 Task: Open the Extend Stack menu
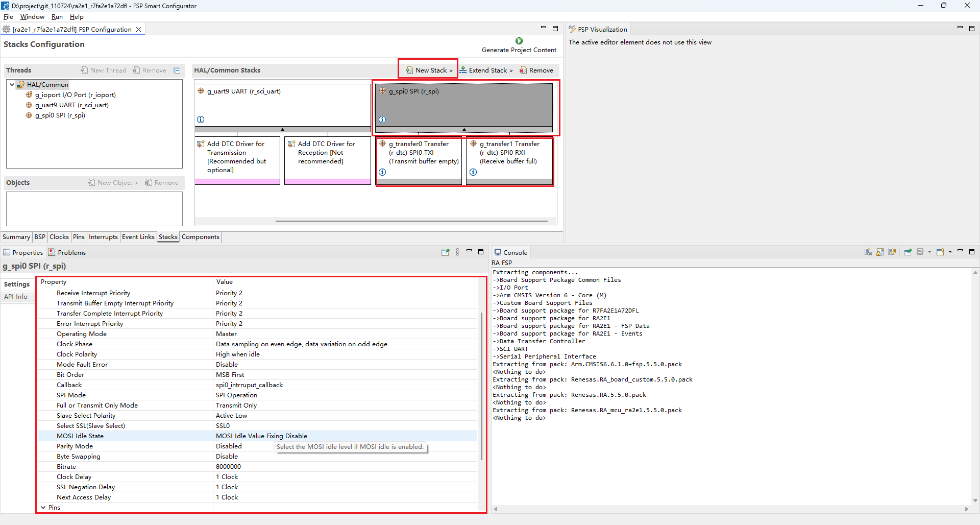(x=486, y=70)
